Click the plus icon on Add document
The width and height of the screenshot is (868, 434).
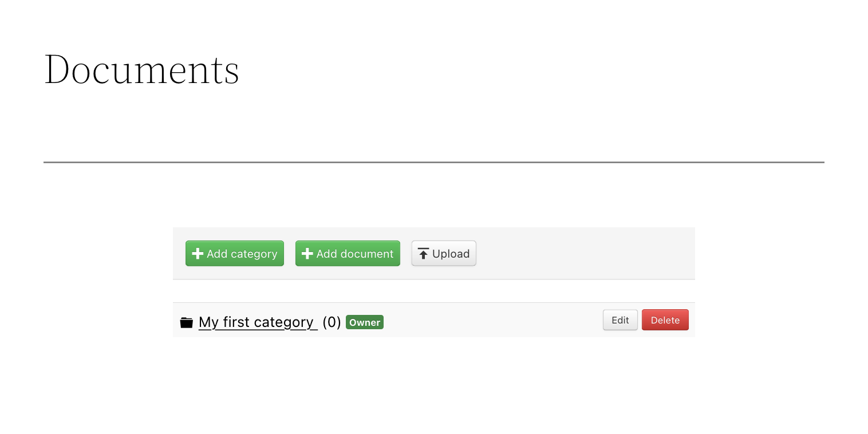point(307,254)
